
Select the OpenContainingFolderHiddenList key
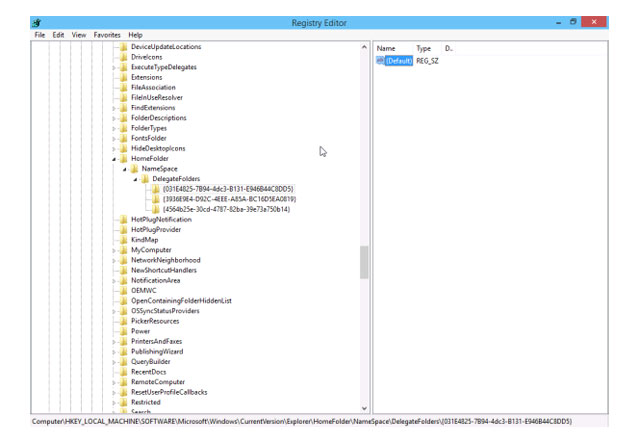pyautogui.click(x=181, y=301)
